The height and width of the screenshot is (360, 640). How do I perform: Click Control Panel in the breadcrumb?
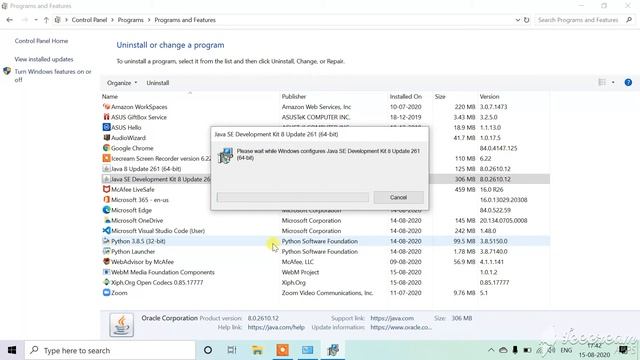[89, 20]
